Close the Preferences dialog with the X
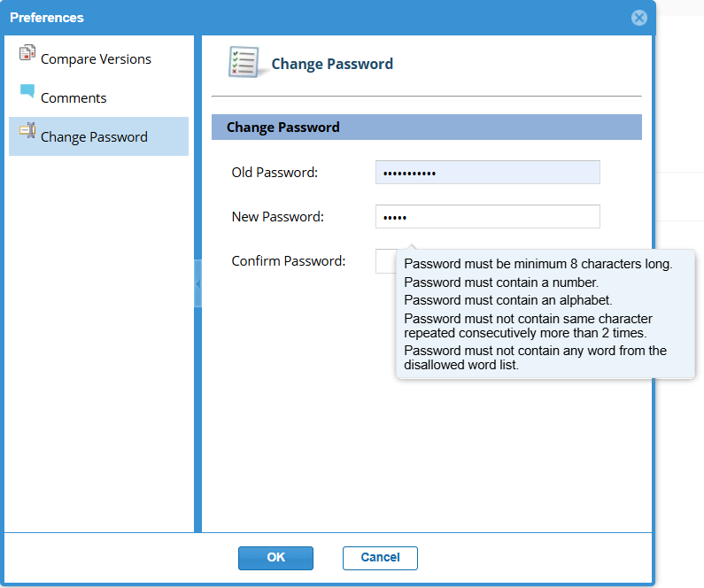Viewport: 704px width, 588px height. click(x=638, y=18)
